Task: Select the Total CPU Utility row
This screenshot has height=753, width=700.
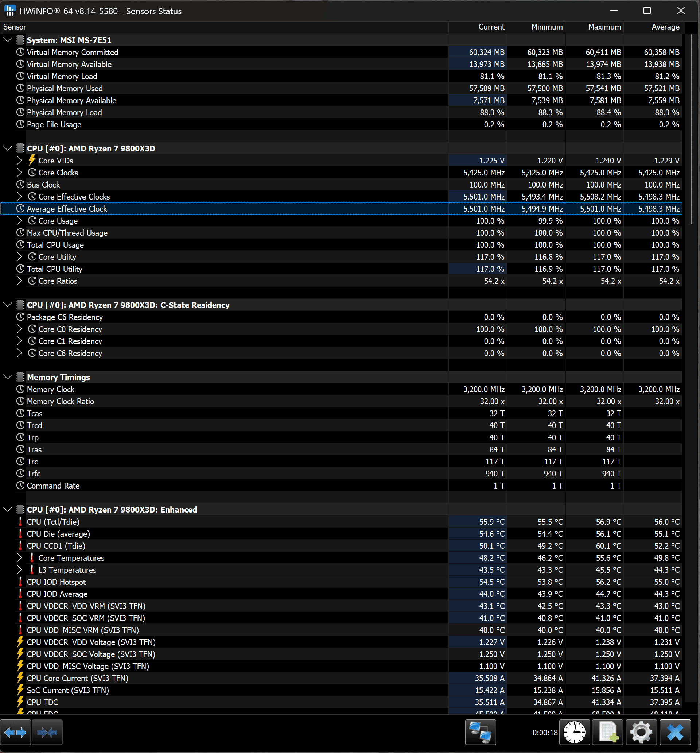Action: pyautogui.click(x=341, y=269)
